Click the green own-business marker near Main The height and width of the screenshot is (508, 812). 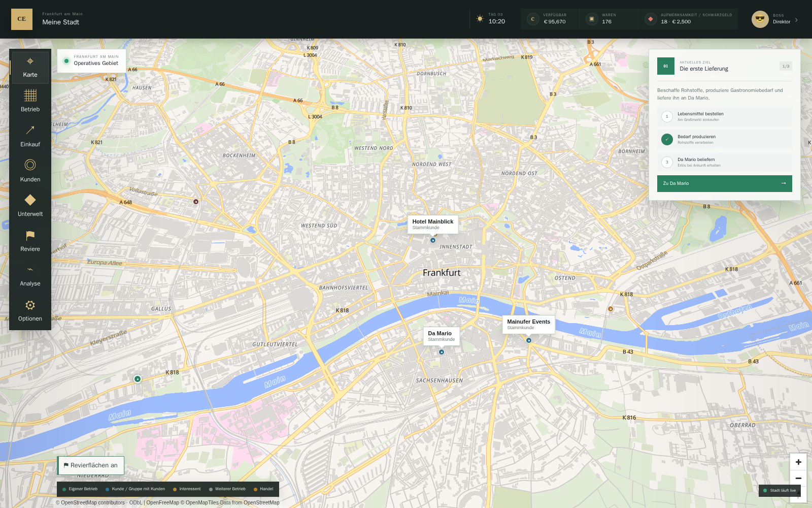coord(138,379)
